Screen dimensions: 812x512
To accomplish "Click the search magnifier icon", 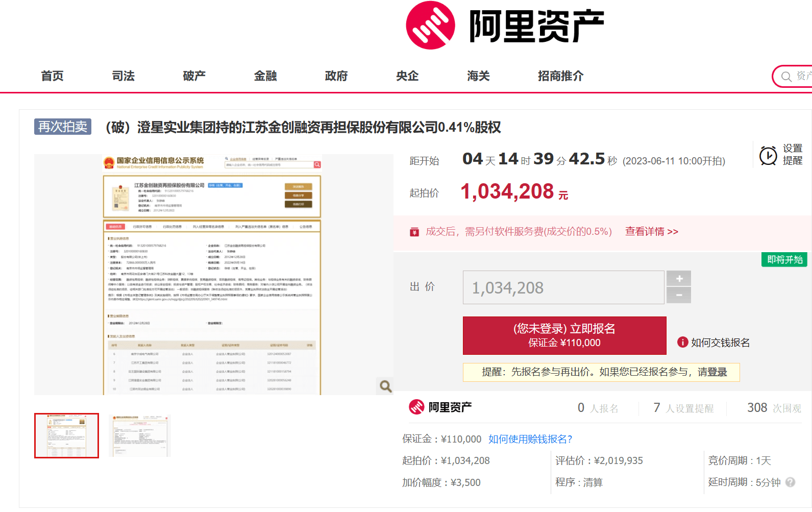I will click(x=786, y=77).
